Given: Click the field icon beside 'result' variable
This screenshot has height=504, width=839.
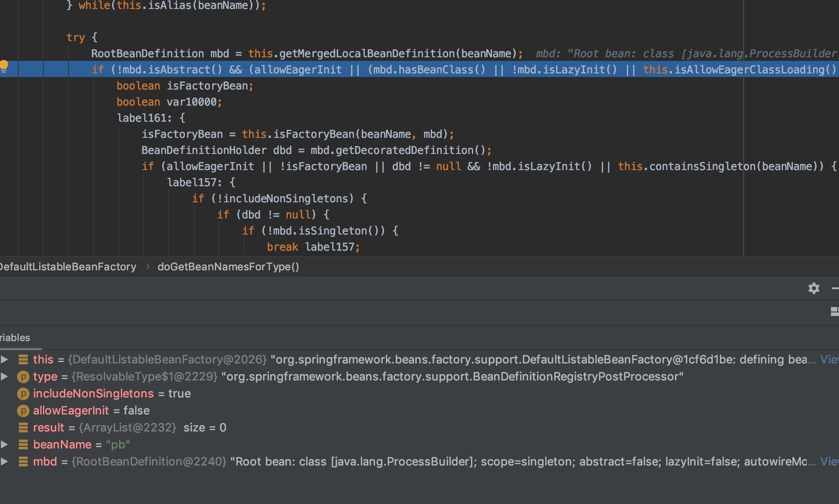Looking at the screenshot, I should pyautogui.click(x=23, y=428).
